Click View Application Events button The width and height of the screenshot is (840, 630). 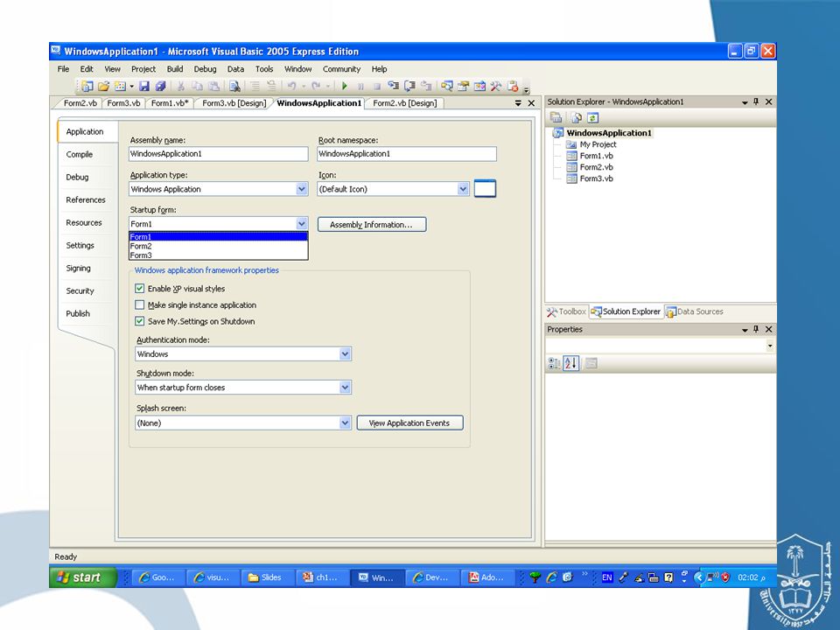[x=409, y=423]
